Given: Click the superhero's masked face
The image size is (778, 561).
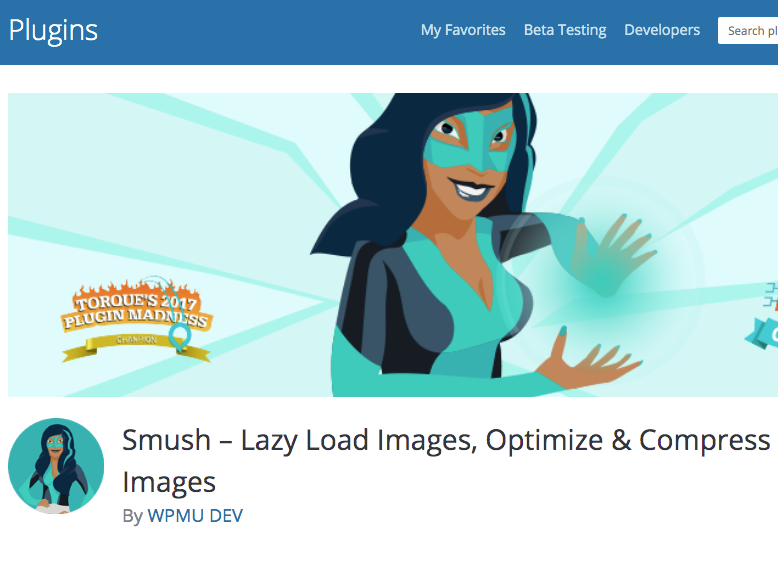Looking at the screenshot, I should point(471,148).
